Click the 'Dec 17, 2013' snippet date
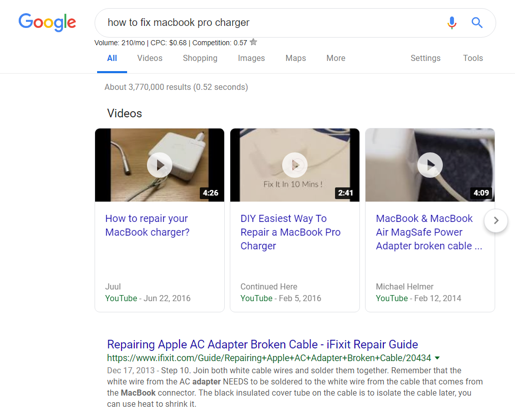The width and height of the screenshot is (515, 420). [131, 370]
